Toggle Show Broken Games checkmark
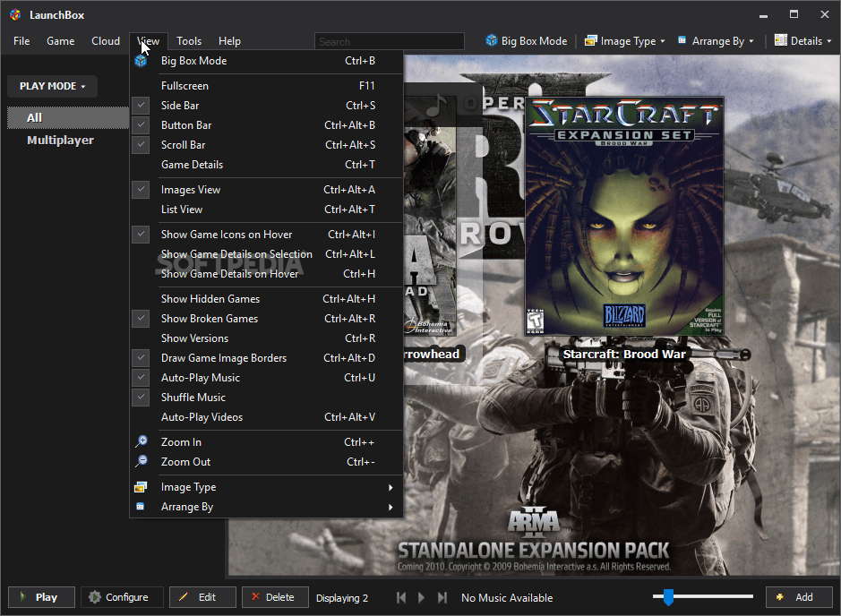Image resolution: width=841 pixels, height=616 pixels. pos(141,319)
